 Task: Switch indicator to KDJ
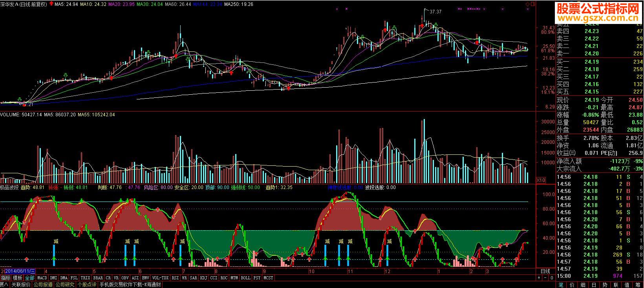point(203,278)
